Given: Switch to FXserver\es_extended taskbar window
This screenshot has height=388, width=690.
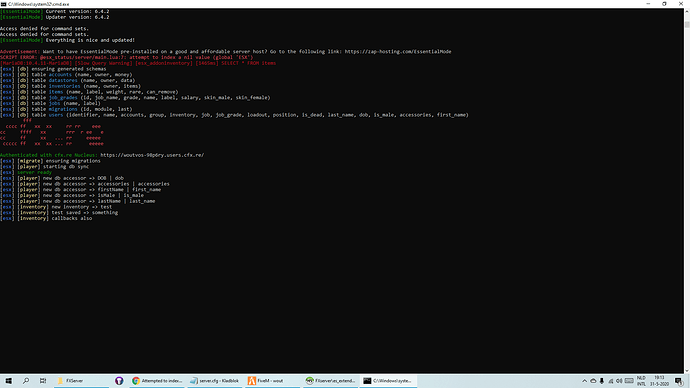Looking at the screenshot, I should (x=330, y=381).
